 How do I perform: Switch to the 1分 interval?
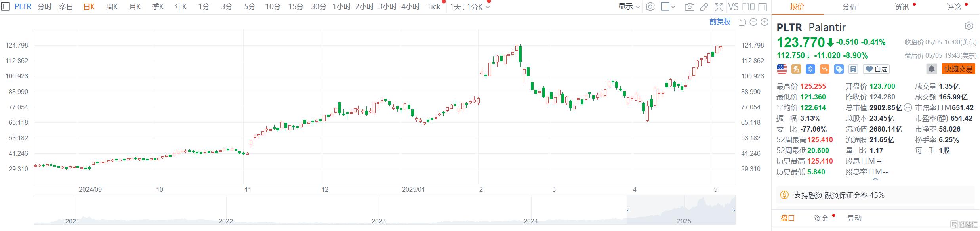pyautogui.click(x=204, y=7)
